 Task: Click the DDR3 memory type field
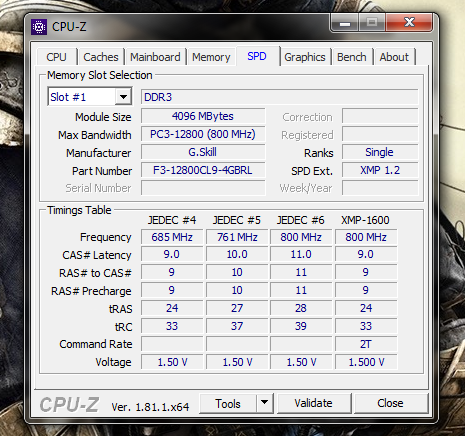coord(279,97)
